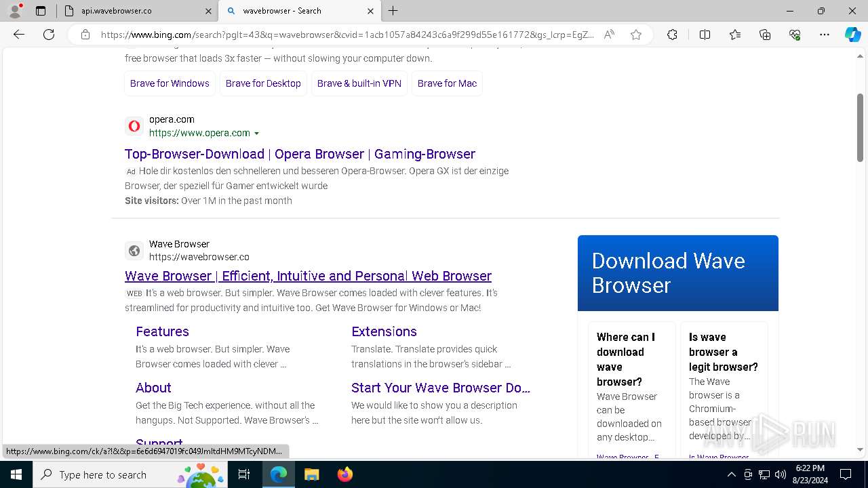Image resolution: width=868 pixels, height=488 pixels.
Task: Open the Where can I download wave browser card
Action: pyautogui.click(x=632, y=390)
